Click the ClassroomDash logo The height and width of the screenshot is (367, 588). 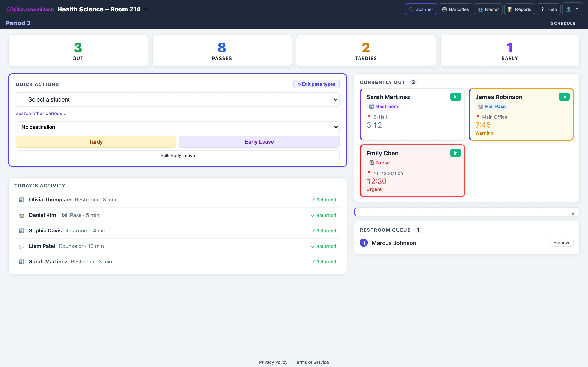(30, 9)
